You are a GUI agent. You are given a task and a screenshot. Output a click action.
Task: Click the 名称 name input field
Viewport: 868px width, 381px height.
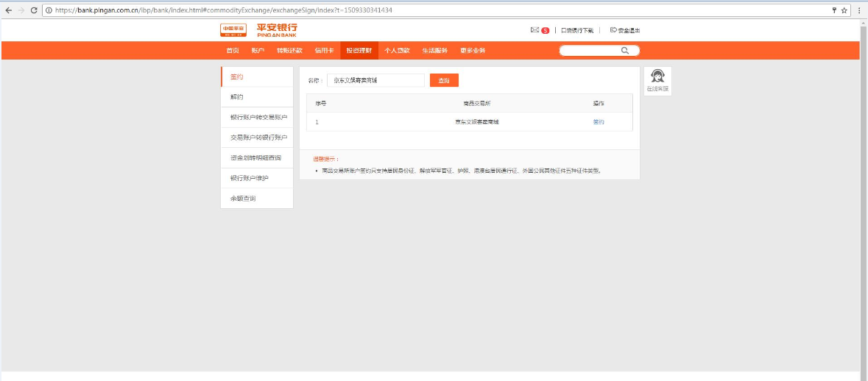coord(375,80)
